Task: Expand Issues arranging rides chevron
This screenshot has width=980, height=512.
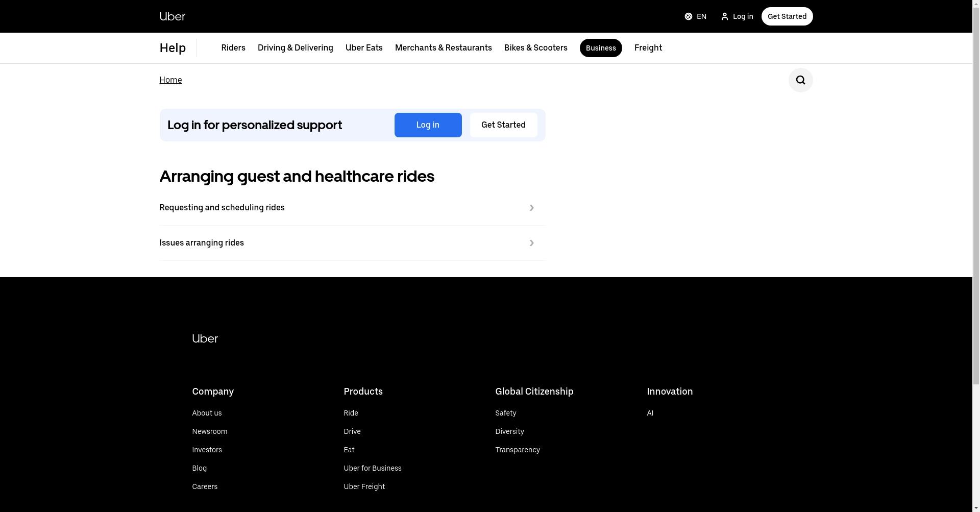Action: pyautogui.click(x=531, y=243)
